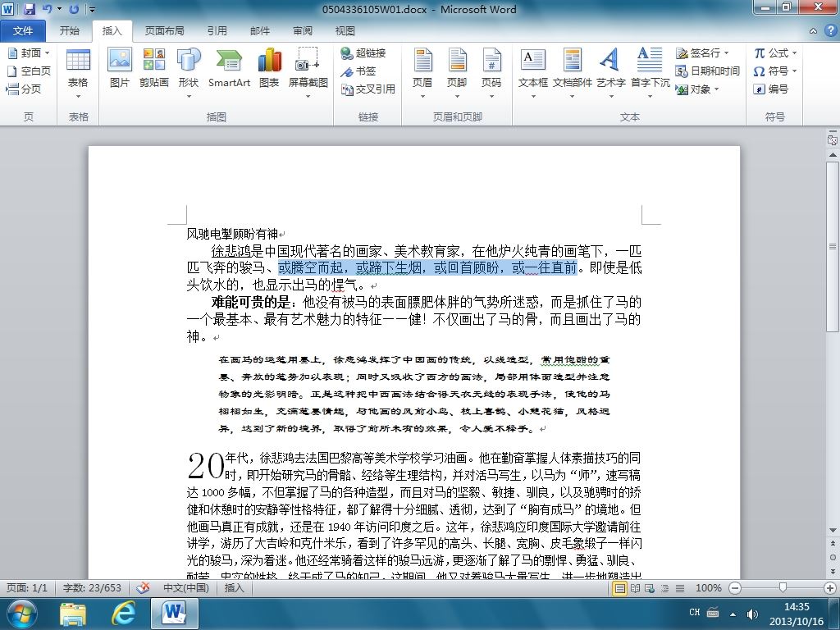Screen dimensions: 840x630
Task: Insert WordArt (艺术字)
Action: (x=610, y=73)
